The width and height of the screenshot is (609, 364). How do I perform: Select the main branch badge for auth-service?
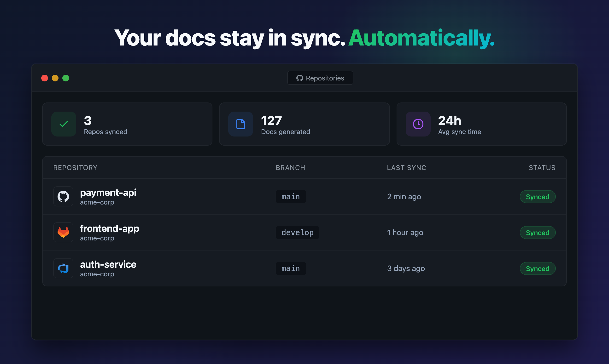coord(291,268)
